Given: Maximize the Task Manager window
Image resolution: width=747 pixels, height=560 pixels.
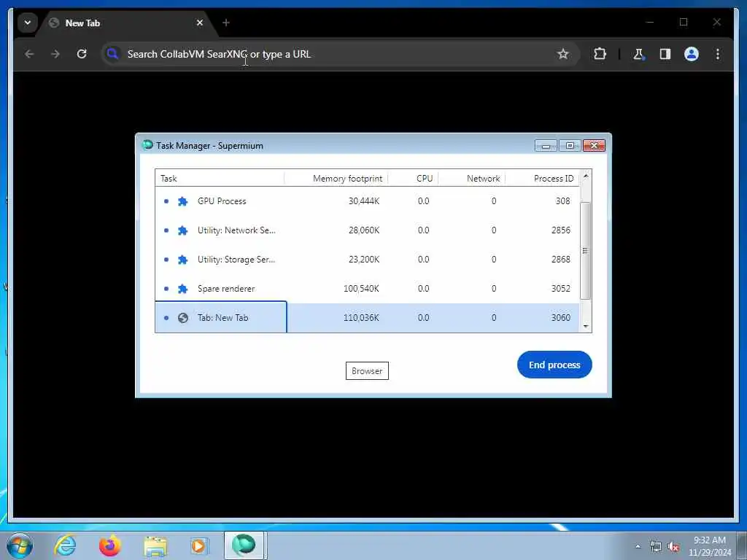Looking at the screenshot, I should coord(570,146).
